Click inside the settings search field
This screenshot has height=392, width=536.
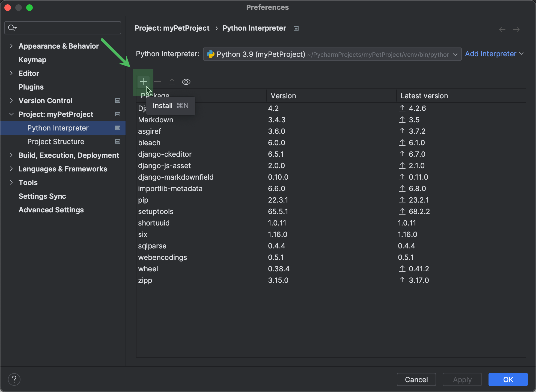[63, 28]
